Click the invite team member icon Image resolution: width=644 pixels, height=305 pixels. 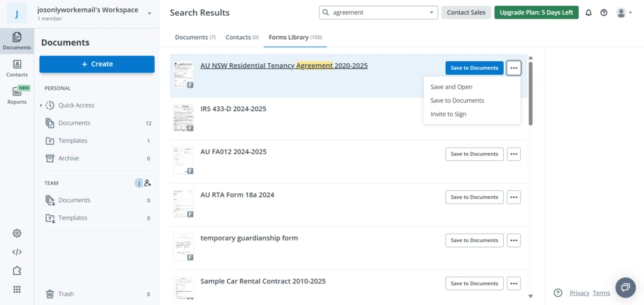[148, 183]
